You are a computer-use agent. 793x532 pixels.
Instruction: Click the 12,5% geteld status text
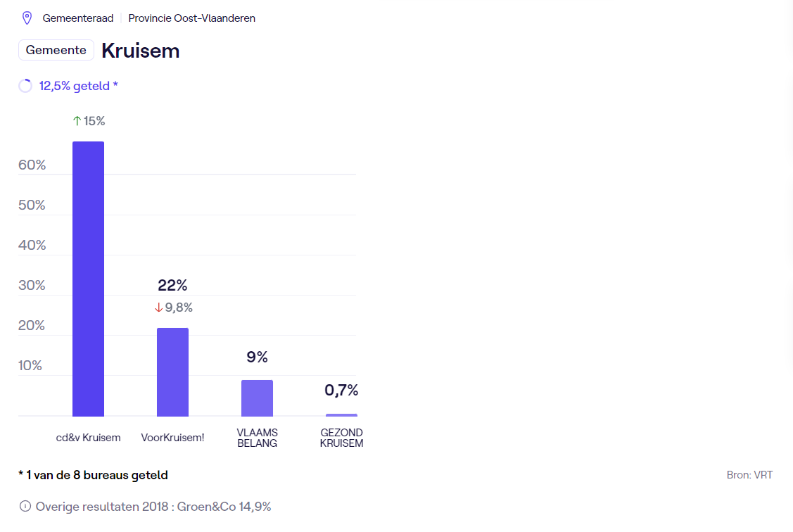click(x=78, y=86)
